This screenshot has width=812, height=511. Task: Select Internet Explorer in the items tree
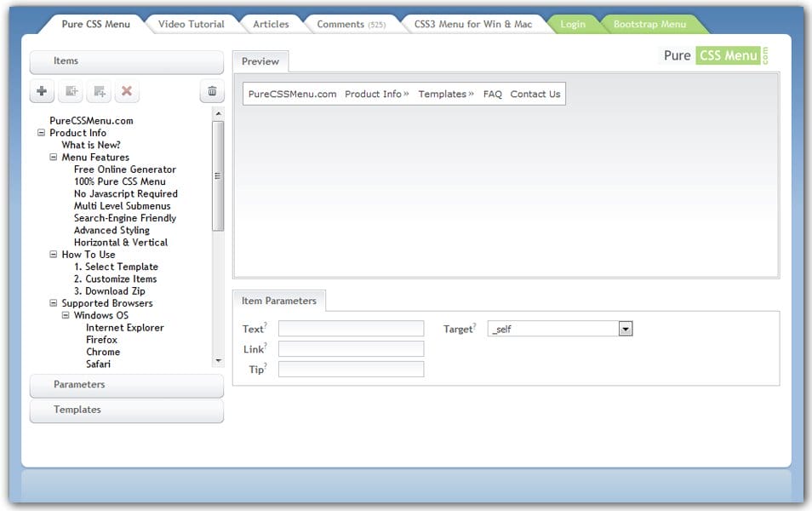[x=124, y=328]
